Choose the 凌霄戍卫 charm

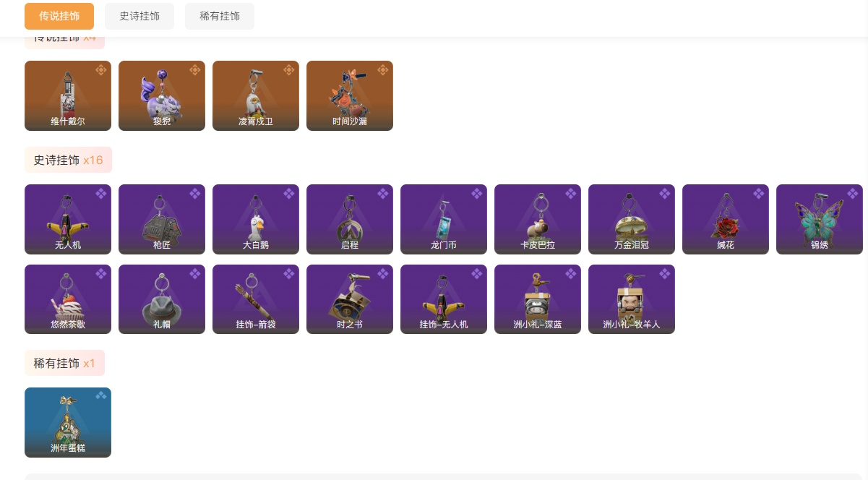[256, 95]
